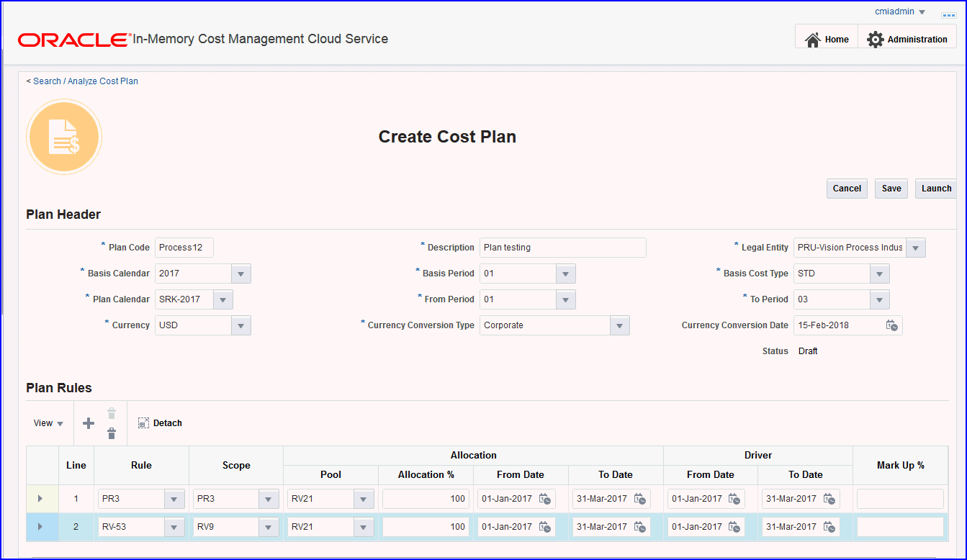Click line 2 Mark Up % field

click(x=900, y=527)
